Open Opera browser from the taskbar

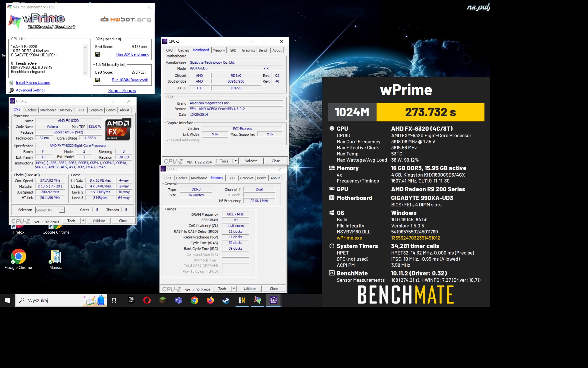pos(147,300)
